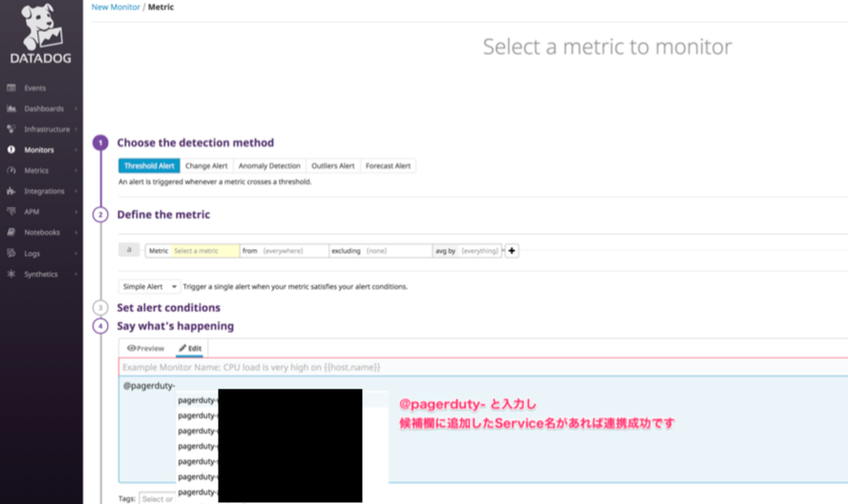Viewport: 848px width, 504px height.
Task: Switch to the Edit tab
Action: [x=190, y=348]
